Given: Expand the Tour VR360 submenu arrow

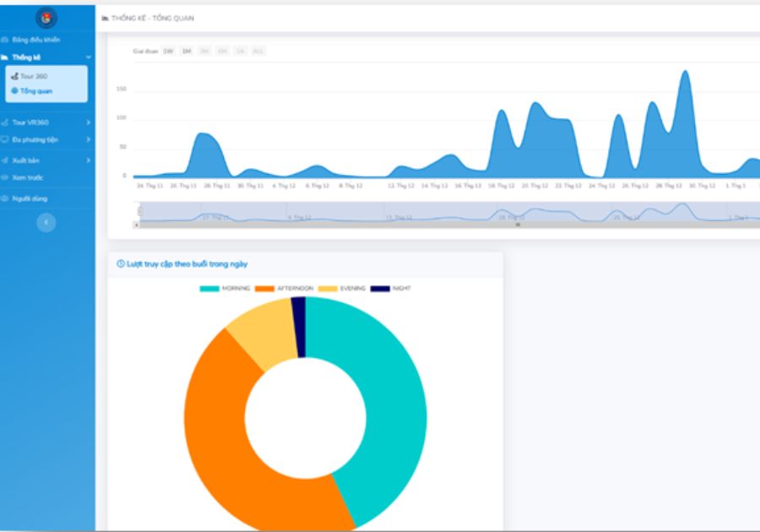Looking at the screenshot, I should click(89, 122).
